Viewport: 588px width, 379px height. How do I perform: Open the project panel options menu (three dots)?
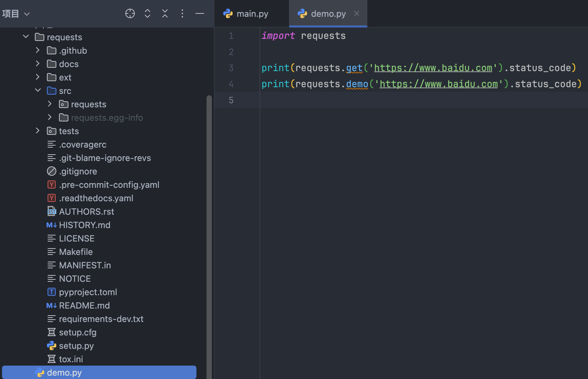pos(182,13)
